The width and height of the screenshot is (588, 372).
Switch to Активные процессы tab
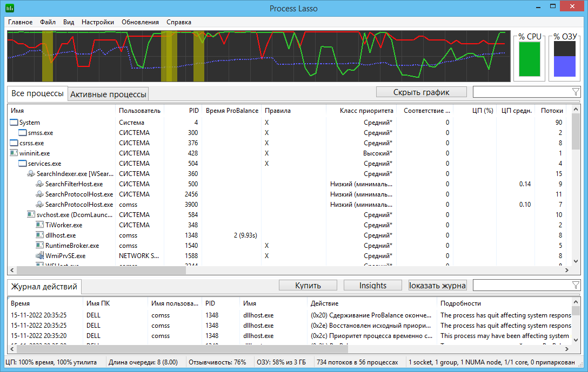click(109, 94)
